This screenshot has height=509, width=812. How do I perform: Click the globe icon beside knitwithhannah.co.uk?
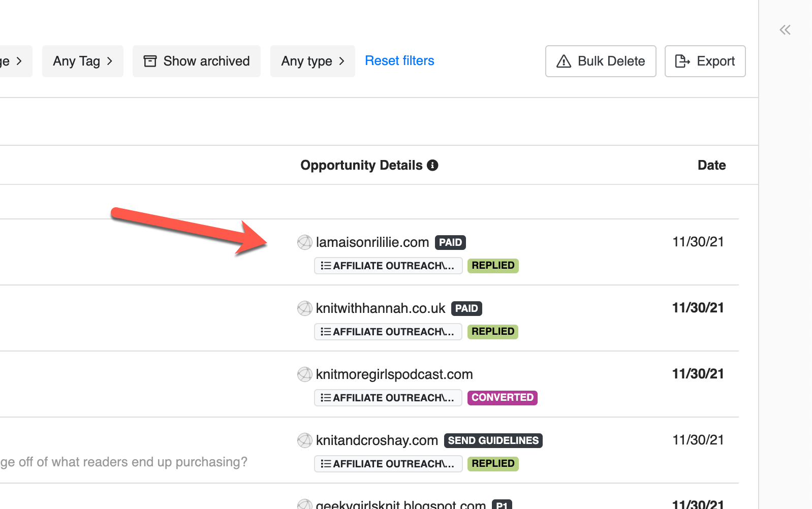pos(304,308)
